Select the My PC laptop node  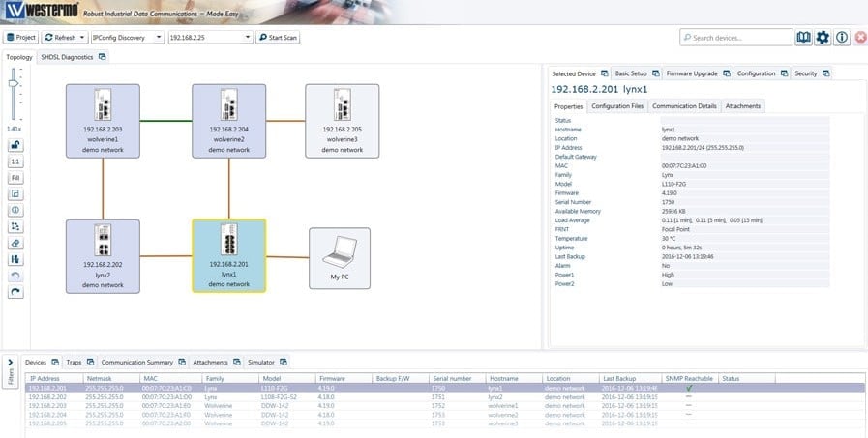pyautogui.click(x=340, y=258)
